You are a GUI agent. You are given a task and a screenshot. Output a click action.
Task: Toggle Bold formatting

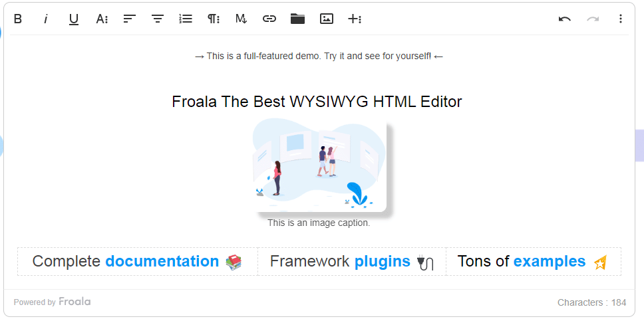pyautogui.click(x=18, y=19)
